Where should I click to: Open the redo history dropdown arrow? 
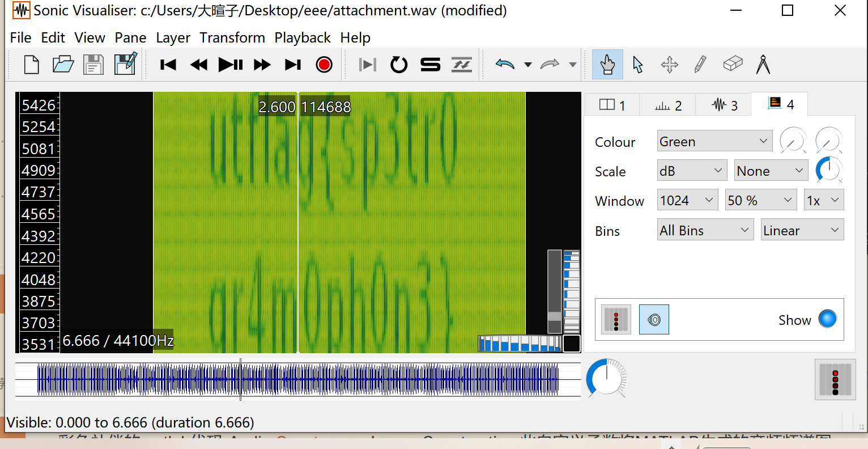click(x=573, y=65)
